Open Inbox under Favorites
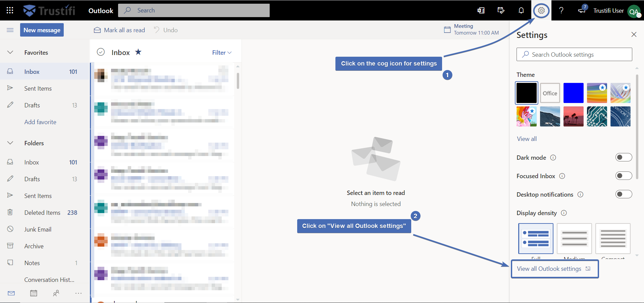Screen dimensions: 644x303 click(45, 71)
